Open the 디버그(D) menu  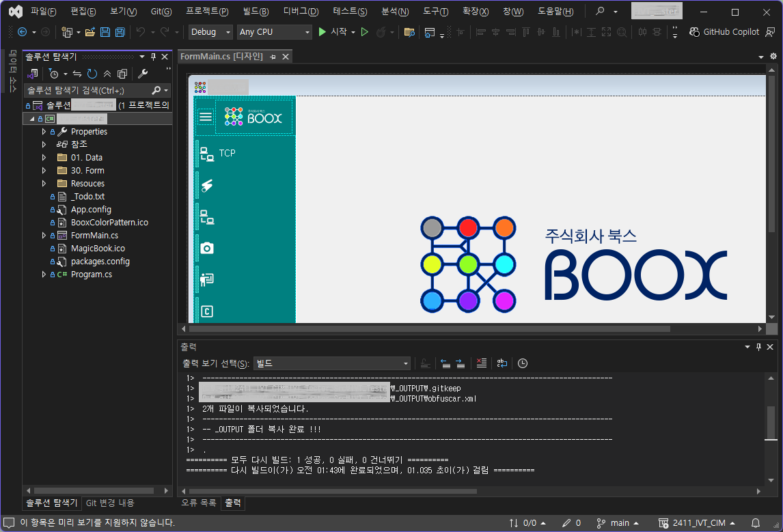[x=301, y=12]
